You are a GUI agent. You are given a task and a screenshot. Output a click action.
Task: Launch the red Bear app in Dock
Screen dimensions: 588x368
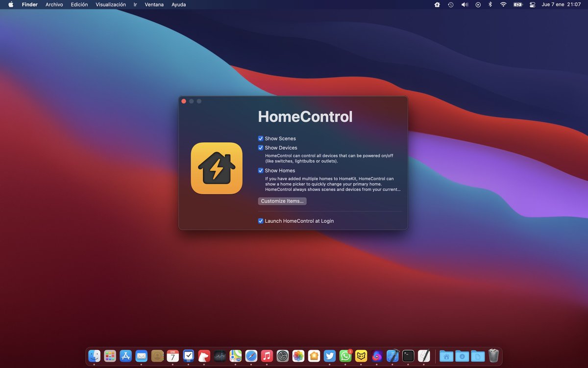[204, 356]
